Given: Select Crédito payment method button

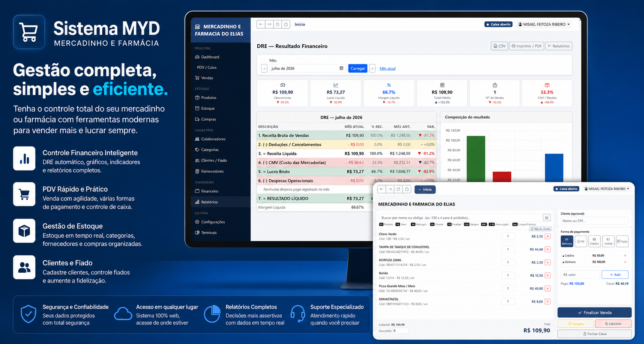Looking at the screenshot, I should pos(594,241).
